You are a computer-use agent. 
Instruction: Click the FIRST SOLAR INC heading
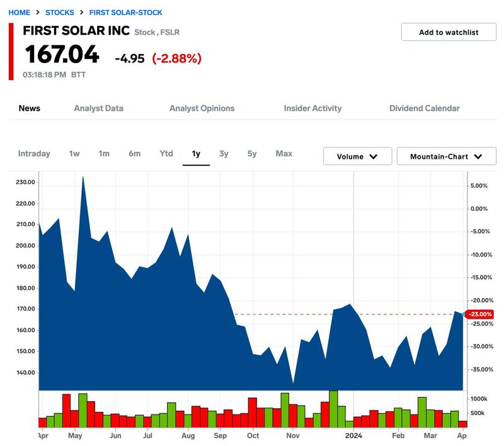point(76,30)
